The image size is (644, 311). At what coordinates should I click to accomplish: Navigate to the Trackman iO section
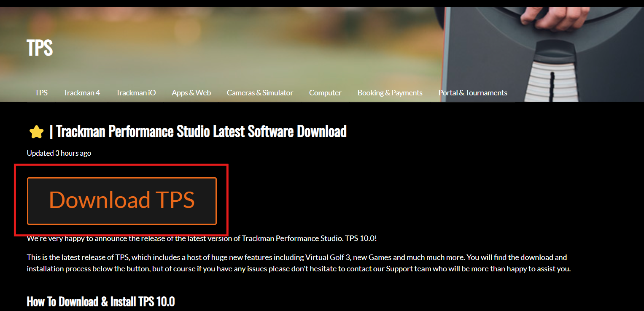coord(135,92)
